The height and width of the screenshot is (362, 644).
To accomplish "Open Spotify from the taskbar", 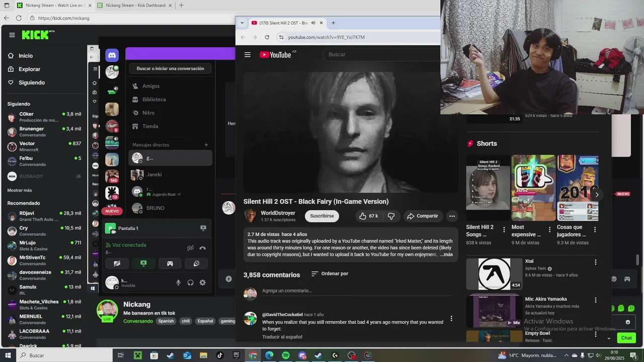I will [x=285, y=355].
